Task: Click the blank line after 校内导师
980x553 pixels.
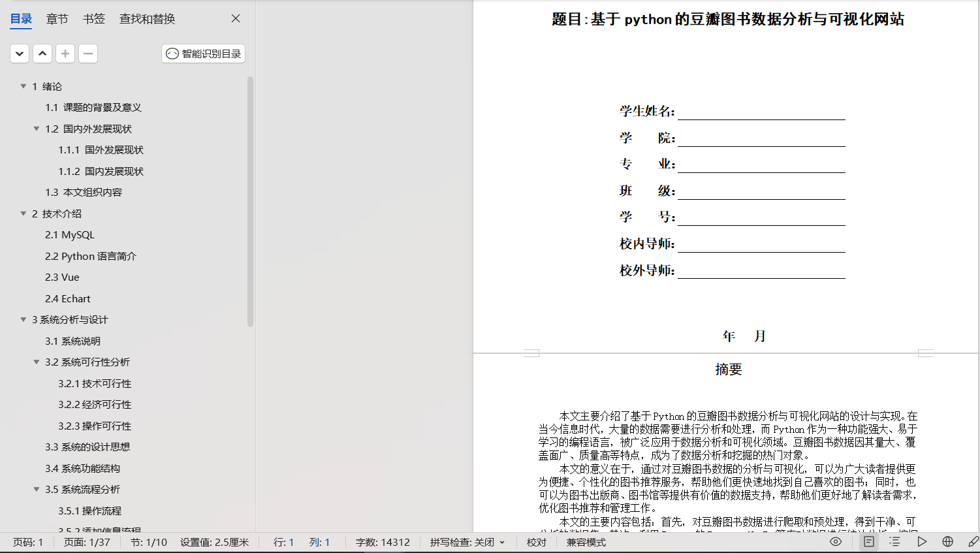Action: (761, 244)
